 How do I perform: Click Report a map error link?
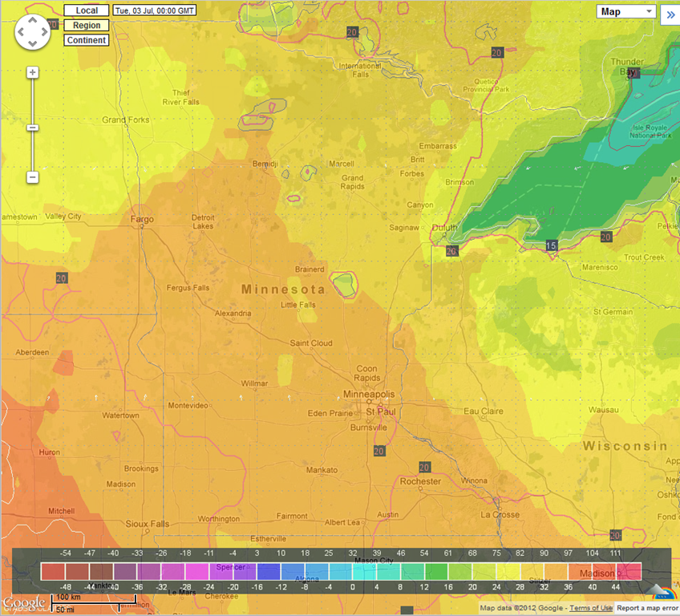(648, 608)
